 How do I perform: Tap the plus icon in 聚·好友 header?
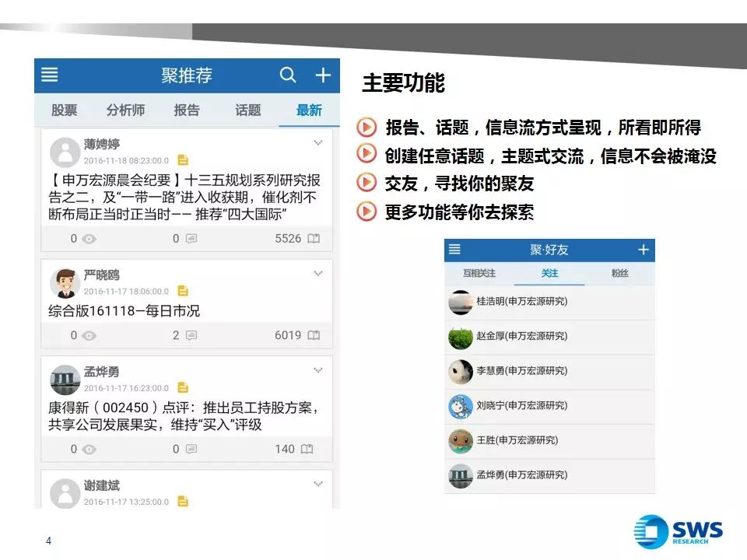[644, 250]
